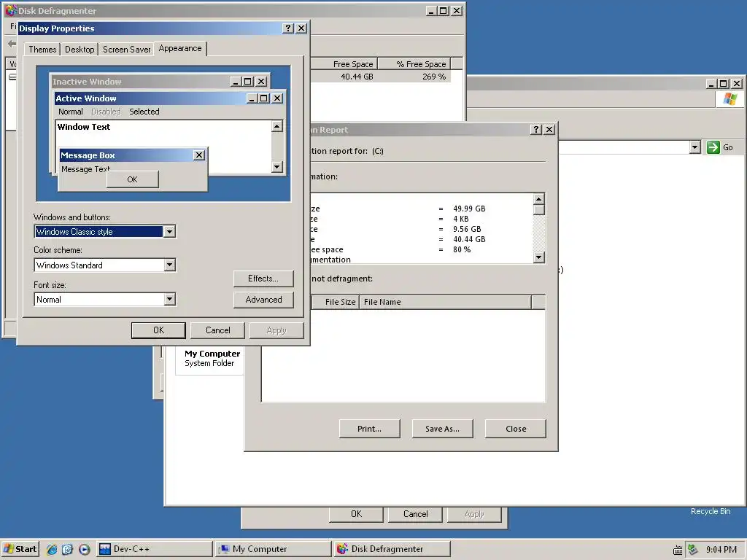Open the Screen Saver tab
Image resolution: width=747 pixels, height=560 pixels.
point(126,50)
